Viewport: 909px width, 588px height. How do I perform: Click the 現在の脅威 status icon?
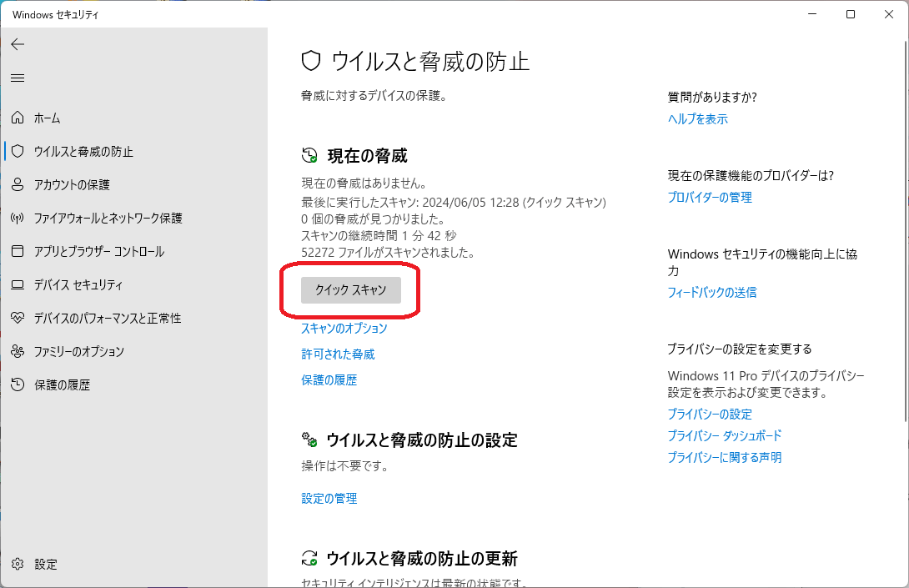click(309, 155)
